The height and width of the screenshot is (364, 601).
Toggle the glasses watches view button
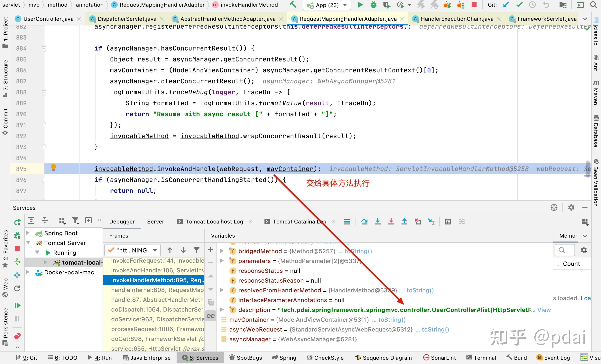pyautogui.click(x=211, y=316)
